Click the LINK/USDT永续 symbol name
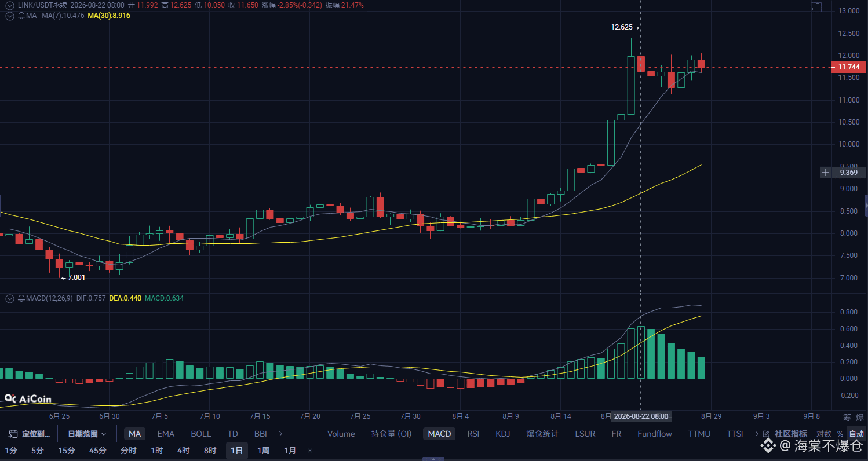Viewport: 868px width, 461px height. pyautogui.click(x=42, y=5)
